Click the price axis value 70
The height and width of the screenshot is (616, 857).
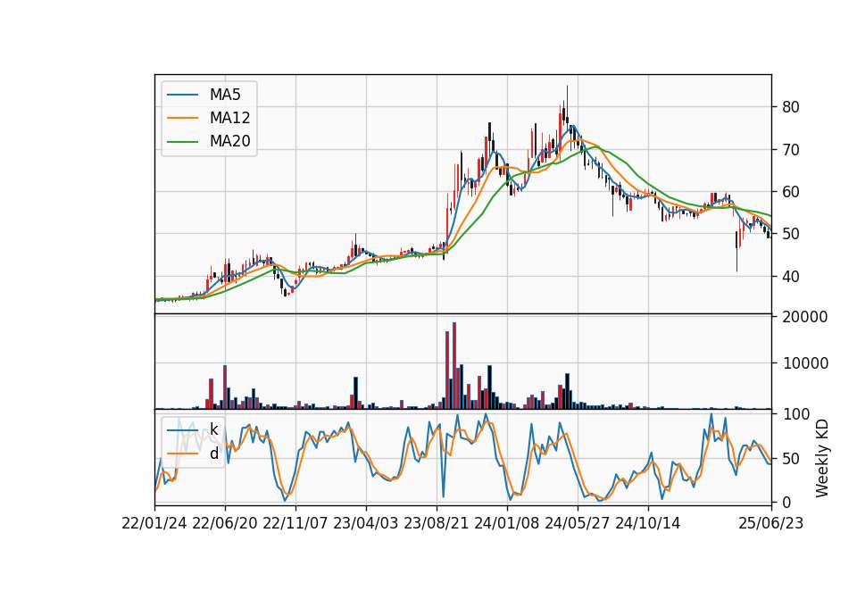[791, 149]
